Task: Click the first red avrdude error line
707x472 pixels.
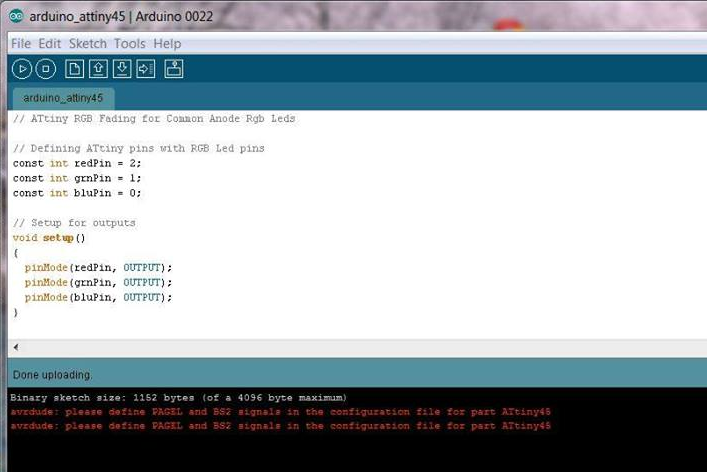Action: 280,412
